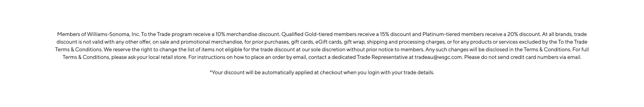Click 'Terms & Conditions' preceding 'please ask your local'
The height and width of the screenshot is (107, 644).
click(86, 57)
